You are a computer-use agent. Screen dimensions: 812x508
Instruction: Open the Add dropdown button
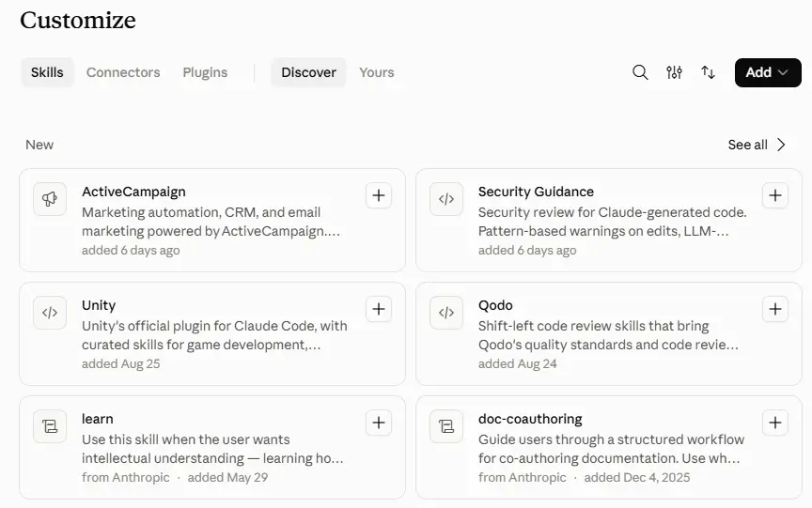768,72
